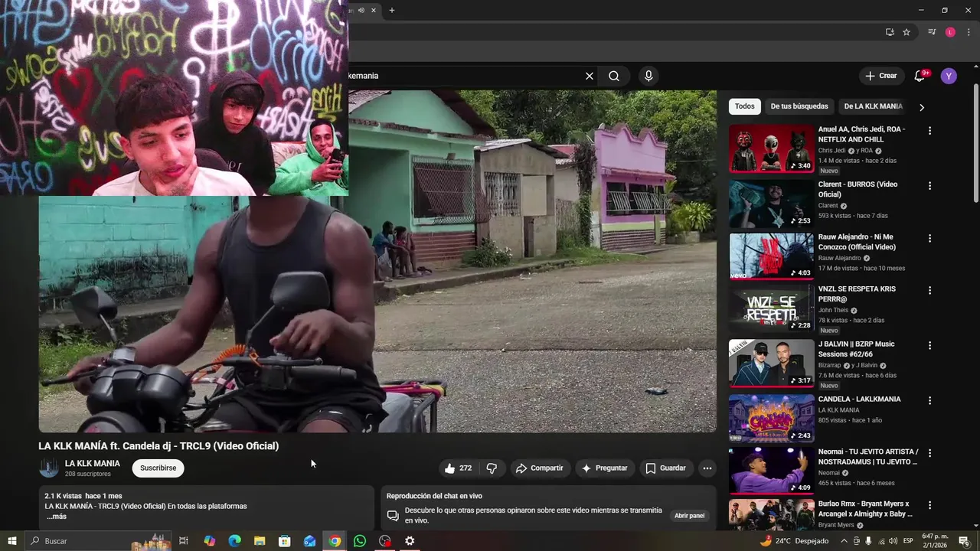This screenshot has width=980, height=551.
Task: Dislike the video with thumbs down
Action: pos(492,468)
